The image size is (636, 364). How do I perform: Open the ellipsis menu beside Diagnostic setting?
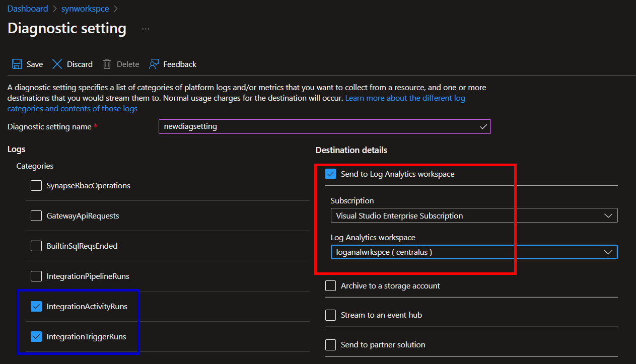click(146, 29)
